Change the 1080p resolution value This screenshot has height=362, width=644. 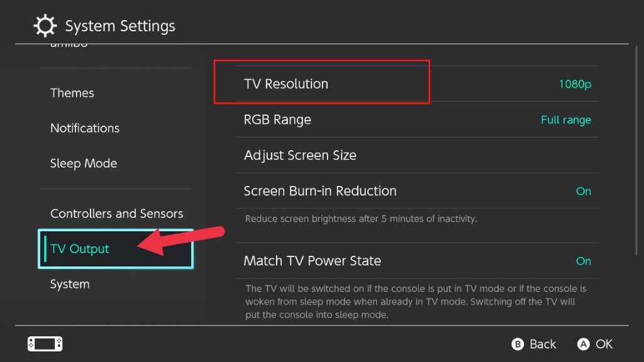click(x=575, y=84)
